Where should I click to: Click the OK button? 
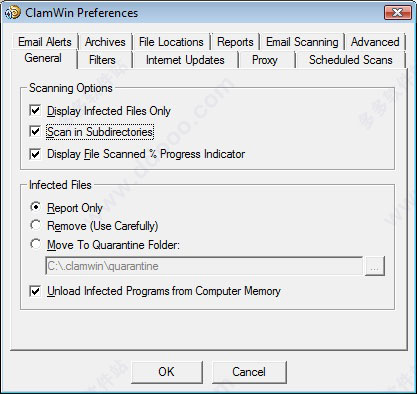167,372
